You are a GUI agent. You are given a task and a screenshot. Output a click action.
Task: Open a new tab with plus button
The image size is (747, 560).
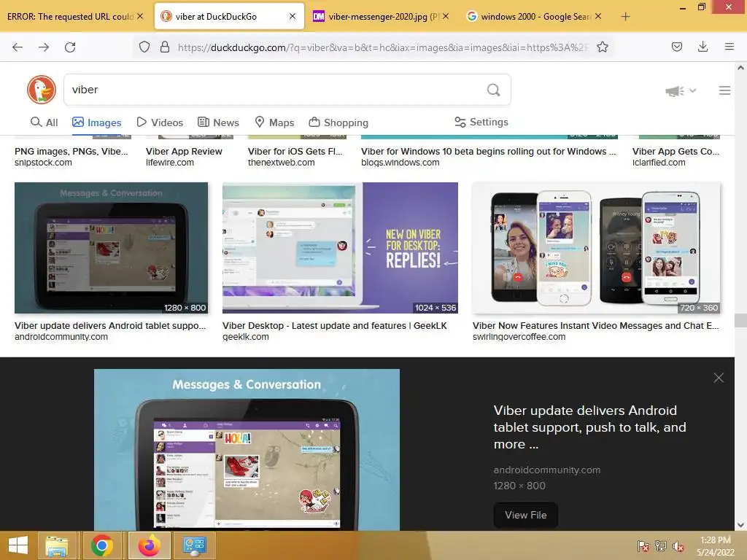(x=625, y=17)
